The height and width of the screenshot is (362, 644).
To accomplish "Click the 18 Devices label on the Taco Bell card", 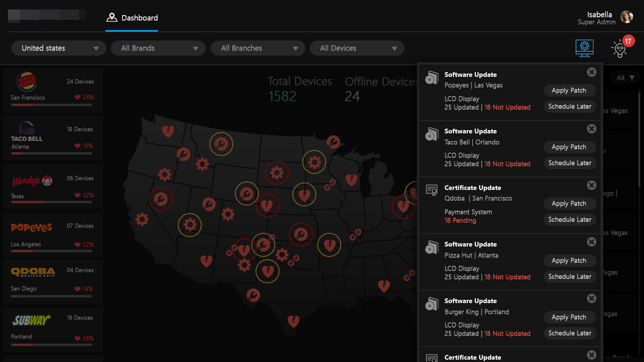I will (x=80, y=129).
